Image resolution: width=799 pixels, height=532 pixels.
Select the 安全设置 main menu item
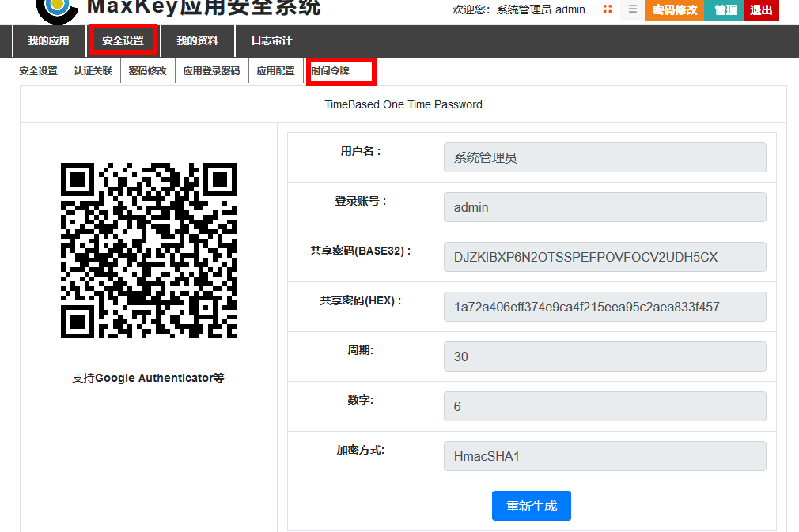123,41
